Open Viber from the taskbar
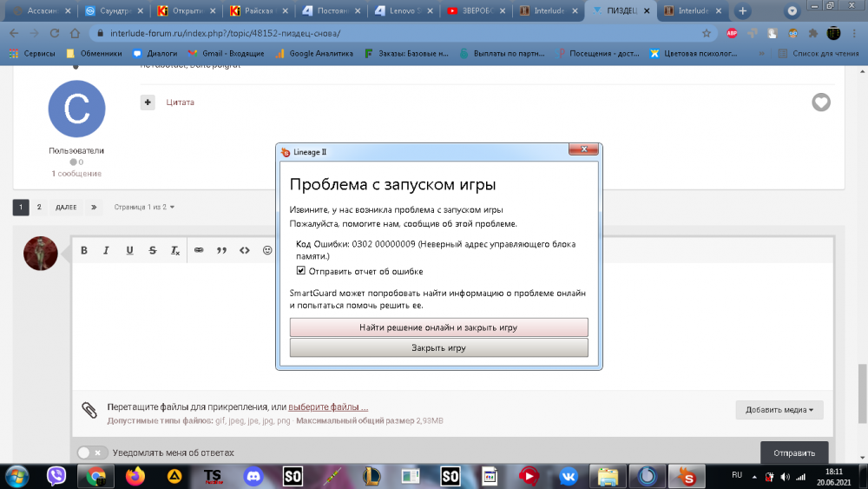868x489 pixels. (x=56, y=476)
